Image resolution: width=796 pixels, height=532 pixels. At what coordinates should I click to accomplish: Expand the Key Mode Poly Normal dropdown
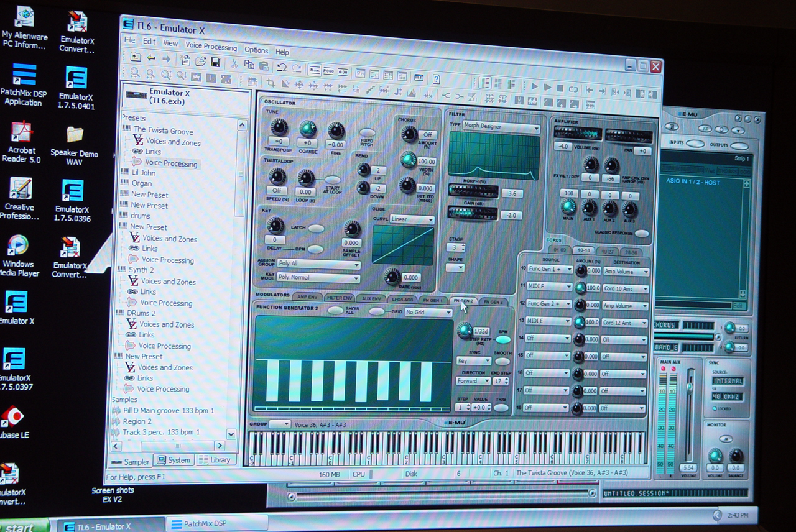pyautogui.click(x=318, y=277)
